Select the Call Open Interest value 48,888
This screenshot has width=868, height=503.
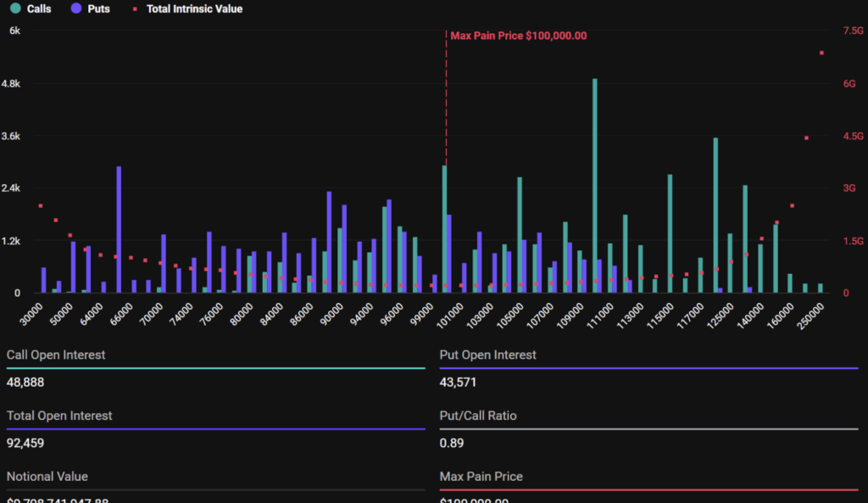pyautogui.click(x=25, y=383)
